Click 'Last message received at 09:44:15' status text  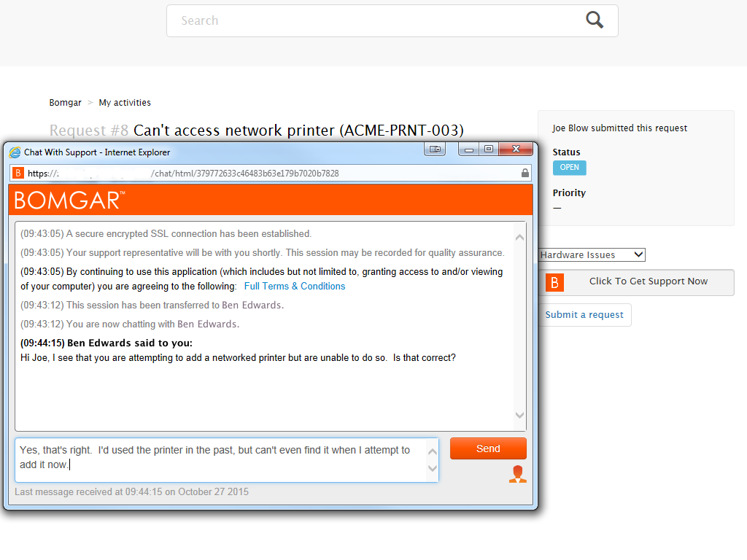click(x=131, y=492)
